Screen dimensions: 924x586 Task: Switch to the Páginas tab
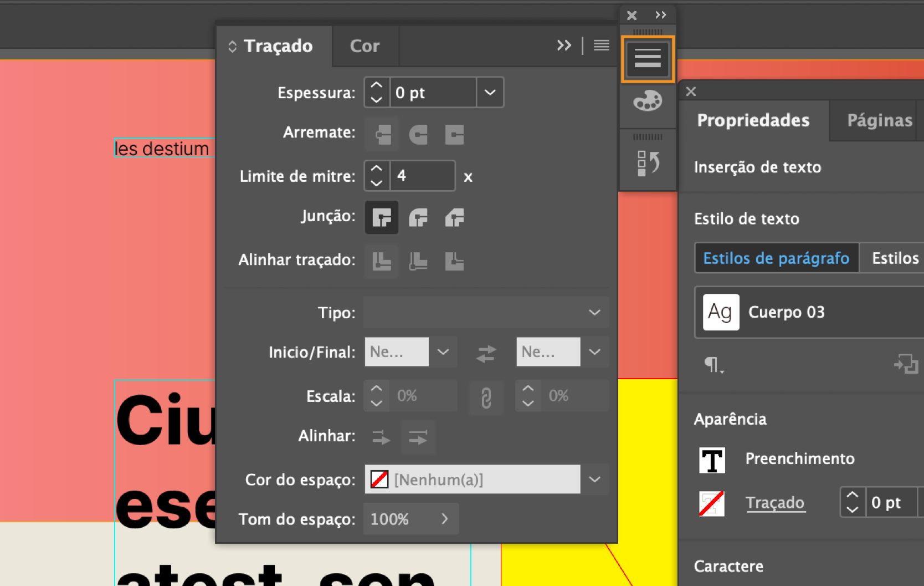tap(880, 120)
